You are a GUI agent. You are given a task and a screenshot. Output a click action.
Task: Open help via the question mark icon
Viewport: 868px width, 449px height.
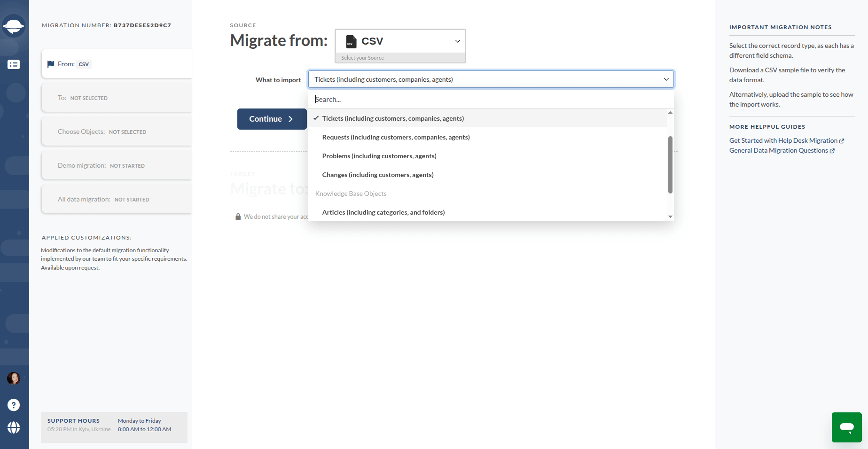pyautogui.click(x=14, y=405)
